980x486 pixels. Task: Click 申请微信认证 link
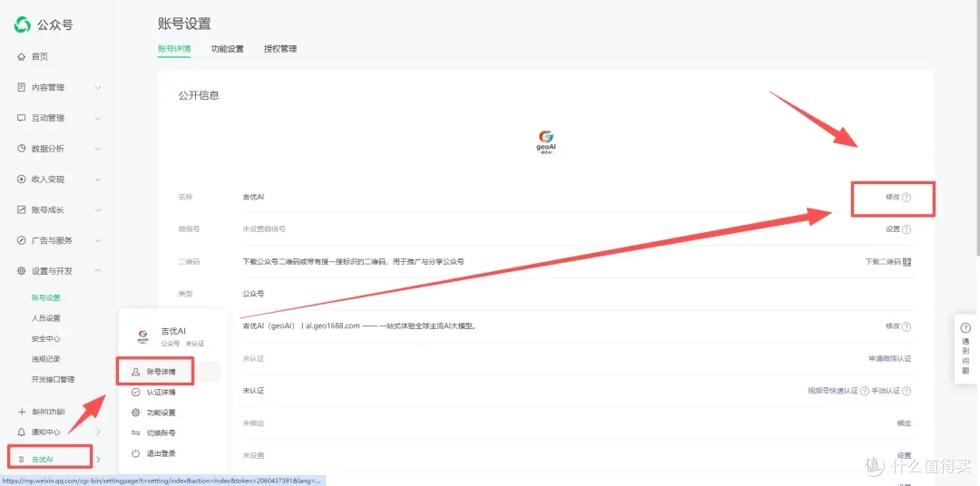click(890, 358)
